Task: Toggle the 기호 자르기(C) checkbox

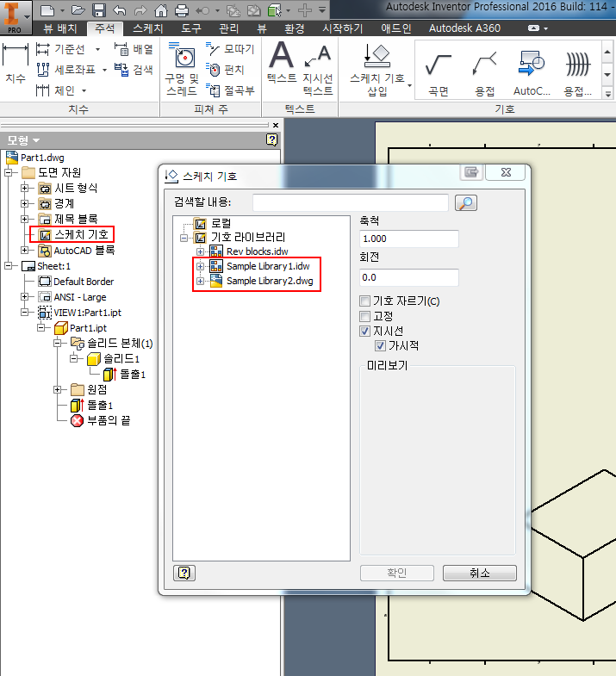Action: tap(365, 301)
